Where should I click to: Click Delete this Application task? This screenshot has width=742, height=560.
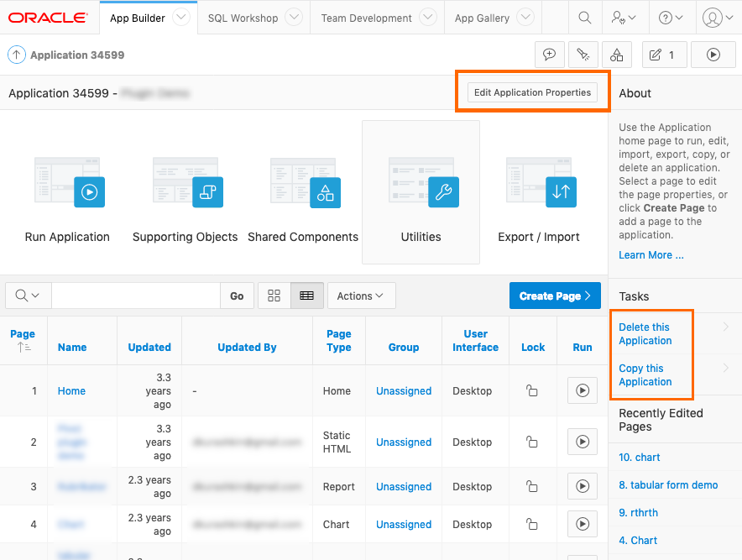pyautogui.click(x=645, y=333)
